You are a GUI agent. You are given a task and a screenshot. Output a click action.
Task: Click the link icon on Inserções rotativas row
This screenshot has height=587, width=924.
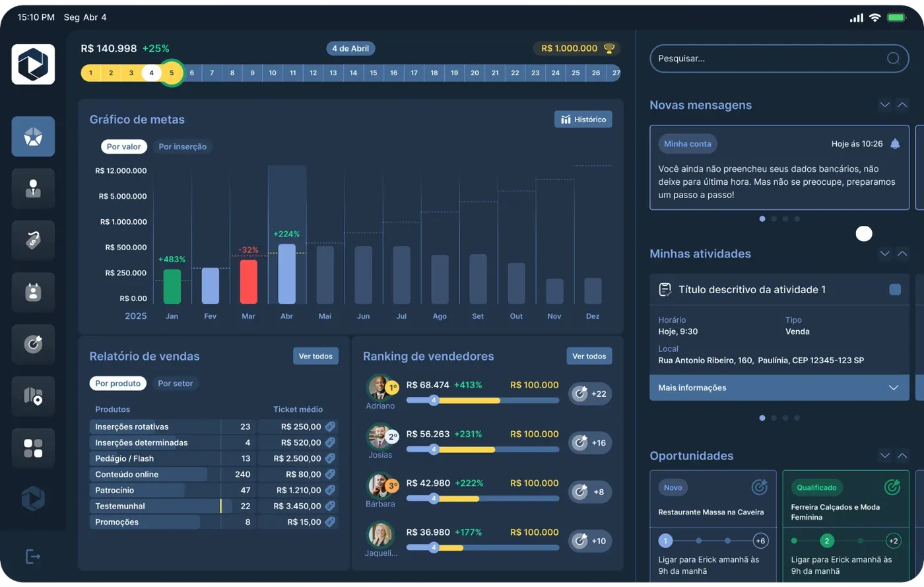coord(331,427)
